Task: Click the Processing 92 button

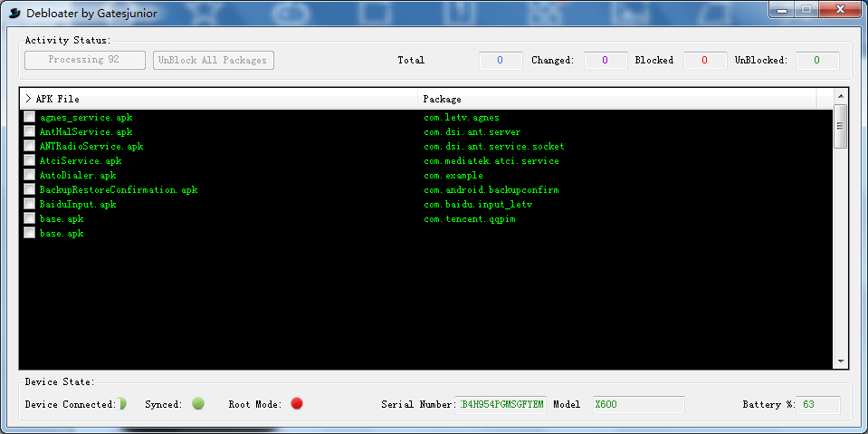Action: coord(85,60)
